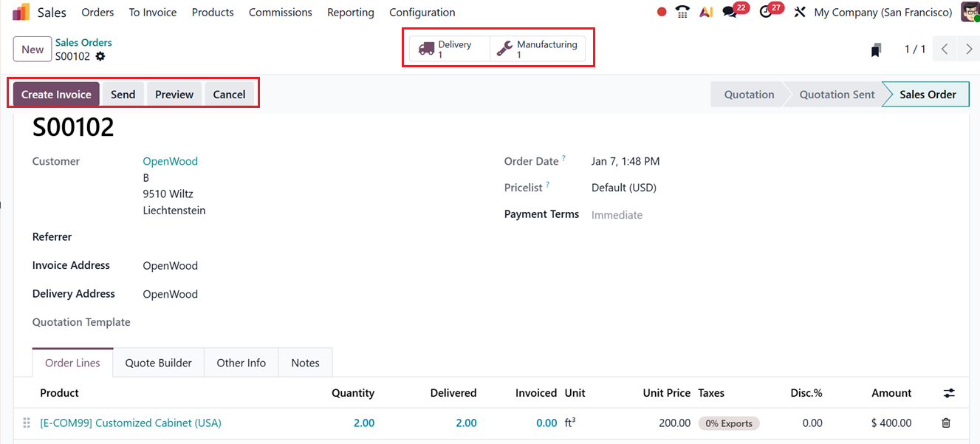Open the company switcher My Company (San Francisco)
This screenshot has width=980, height=444.
[x=883, y=12]
